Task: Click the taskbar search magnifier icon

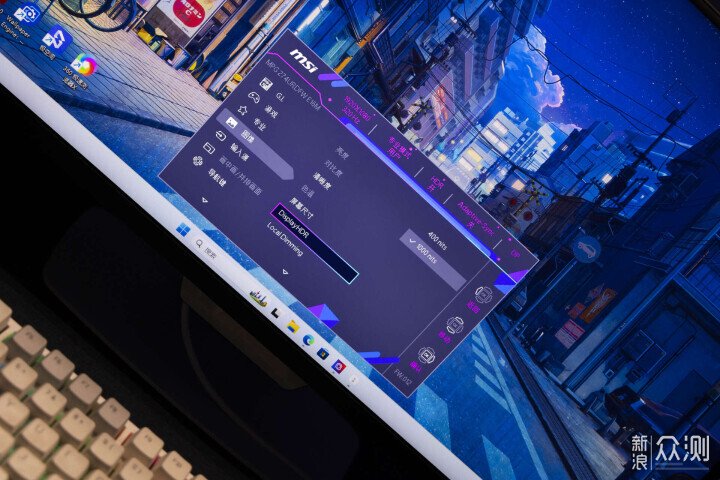Action: click(199, 243)
